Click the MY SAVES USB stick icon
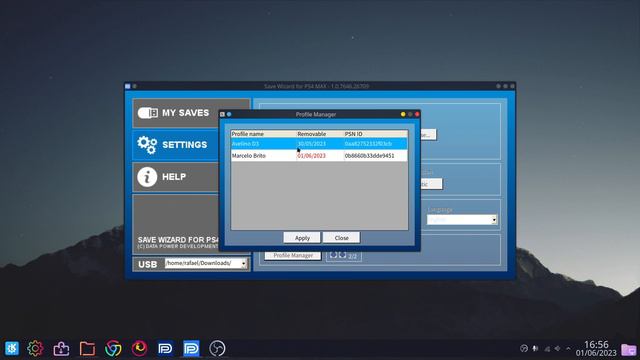The height and width of the screenshot is (360, 640). pos(147,113)
